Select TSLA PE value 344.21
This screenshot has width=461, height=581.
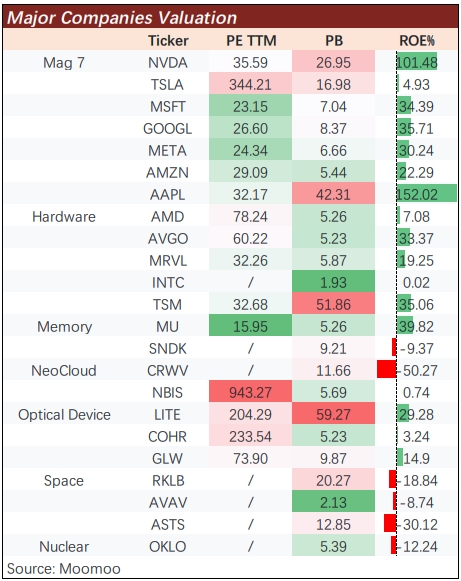click(x=250, y=84)
